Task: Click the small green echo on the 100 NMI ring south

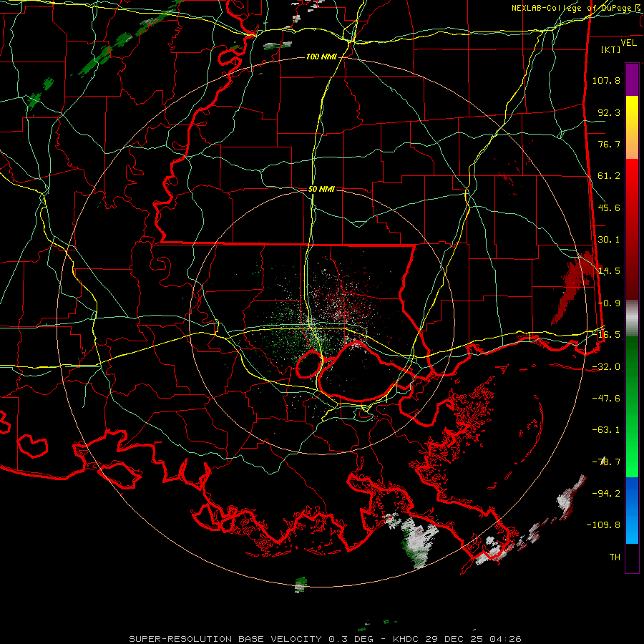Action: 301,585
